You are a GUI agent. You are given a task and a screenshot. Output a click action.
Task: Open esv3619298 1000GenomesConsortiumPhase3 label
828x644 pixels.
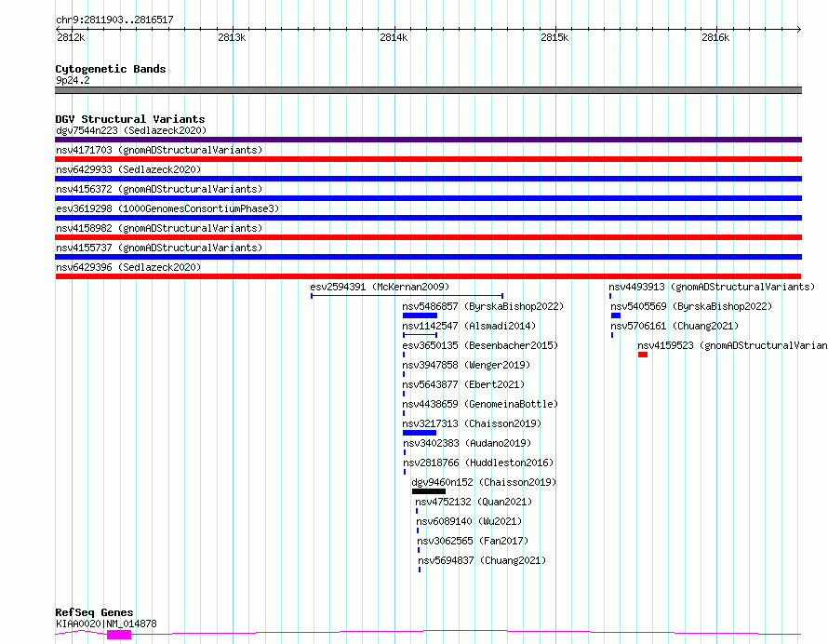(x=167, y=208)
